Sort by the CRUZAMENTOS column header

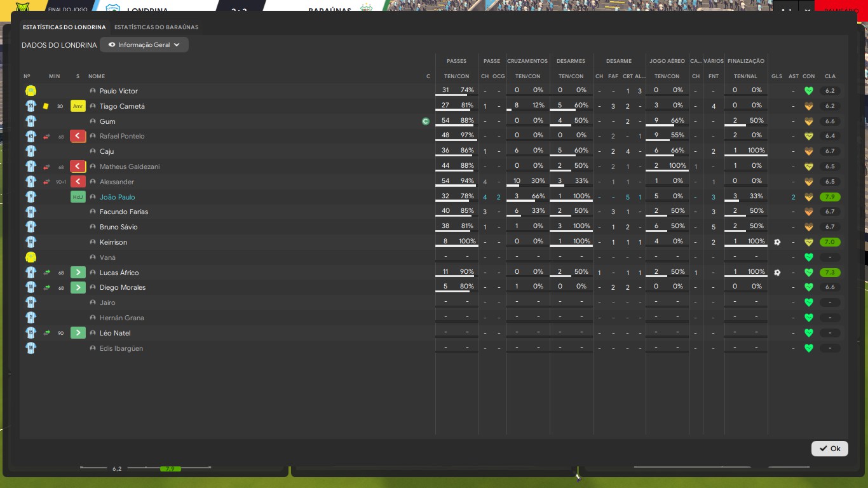[x=527, y=61]
